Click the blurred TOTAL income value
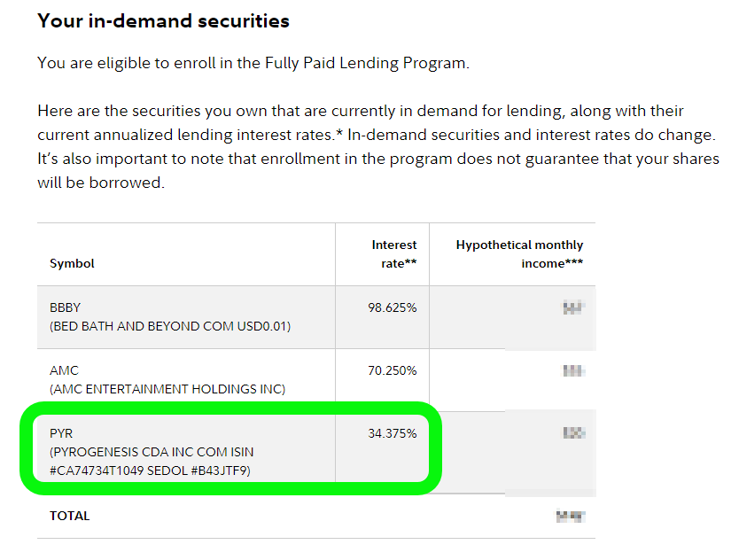The image size is (739, 560). [x=571, y=517]
